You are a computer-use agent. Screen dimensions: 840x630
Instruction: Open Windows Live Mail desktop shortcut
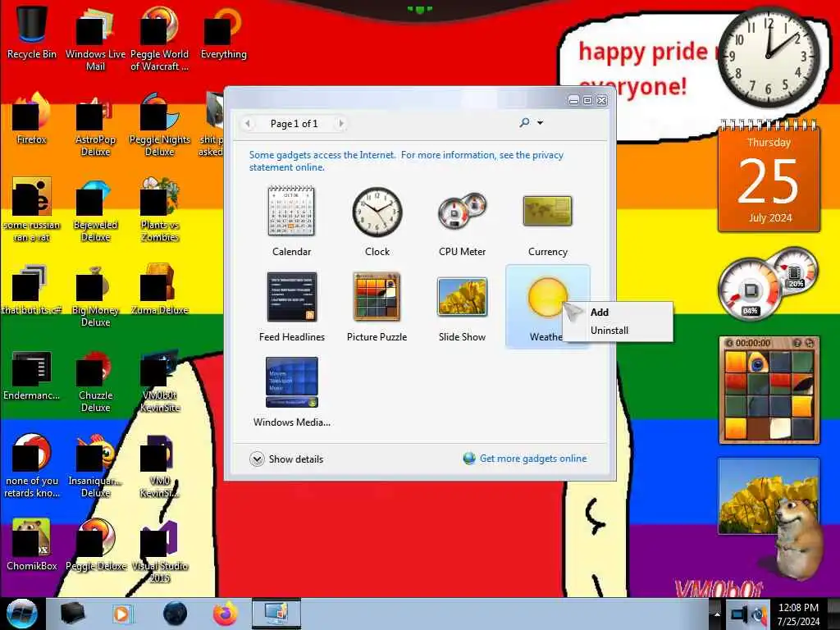tap(95, 39)
